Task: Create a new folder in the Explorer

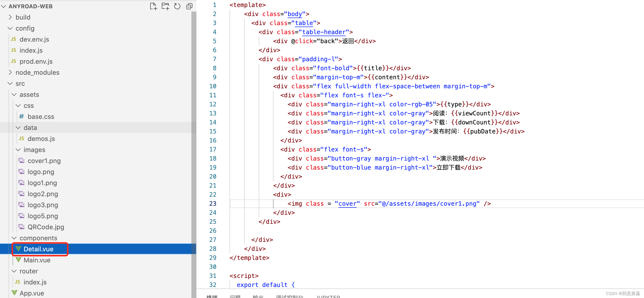Action: pos(165,6)
